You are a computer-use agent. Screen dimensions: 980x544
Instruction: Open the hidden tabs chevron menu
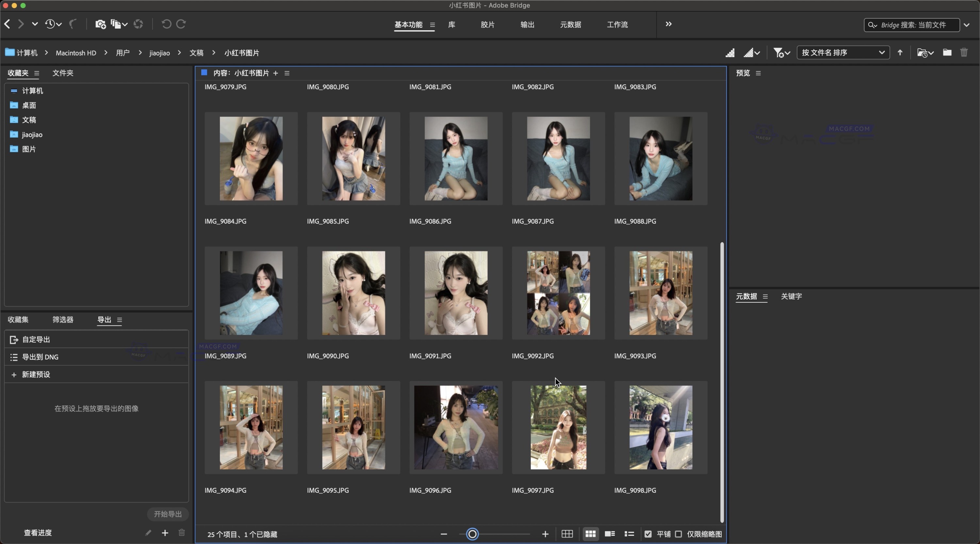point(668,24)
